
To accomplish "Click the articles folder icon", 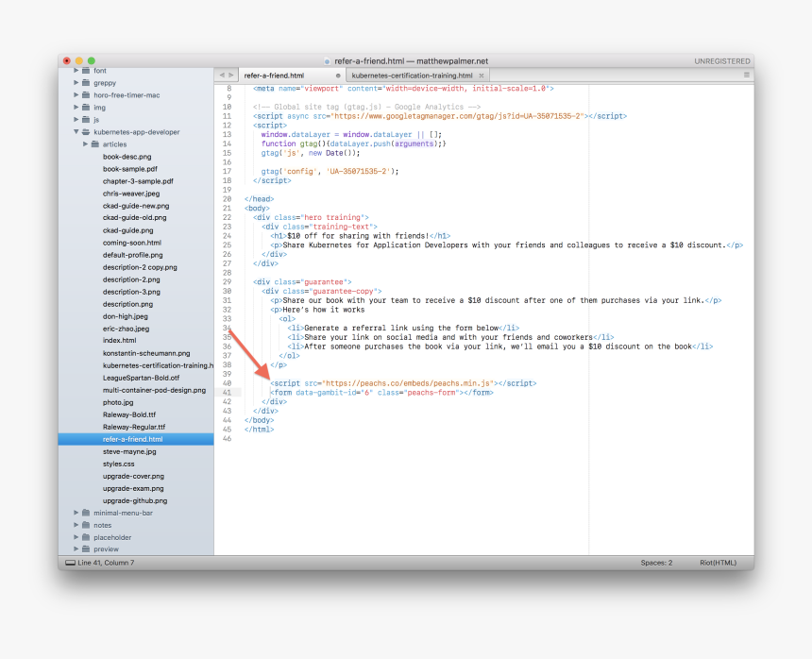I will point(95,144).
